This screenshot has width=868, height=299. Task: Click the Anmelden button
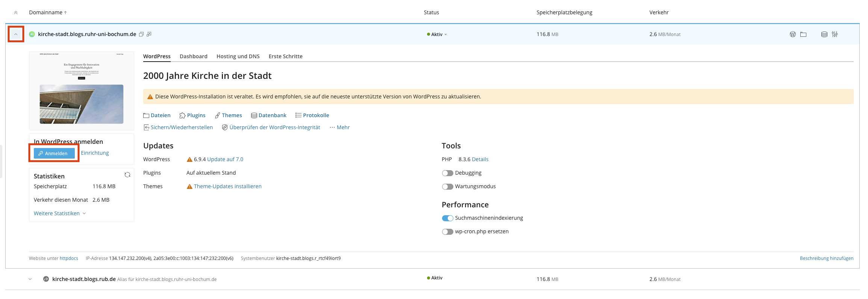pos(54,153)
